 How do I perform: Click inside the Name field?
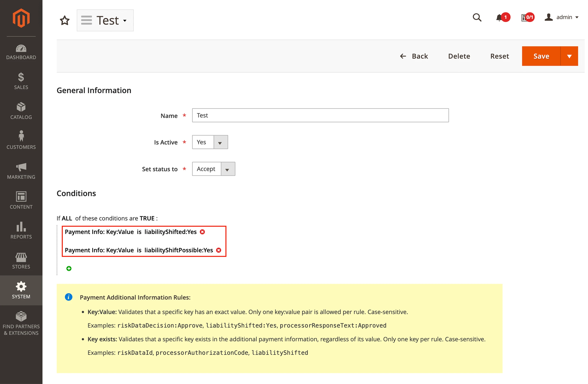(x=320, y=115)
